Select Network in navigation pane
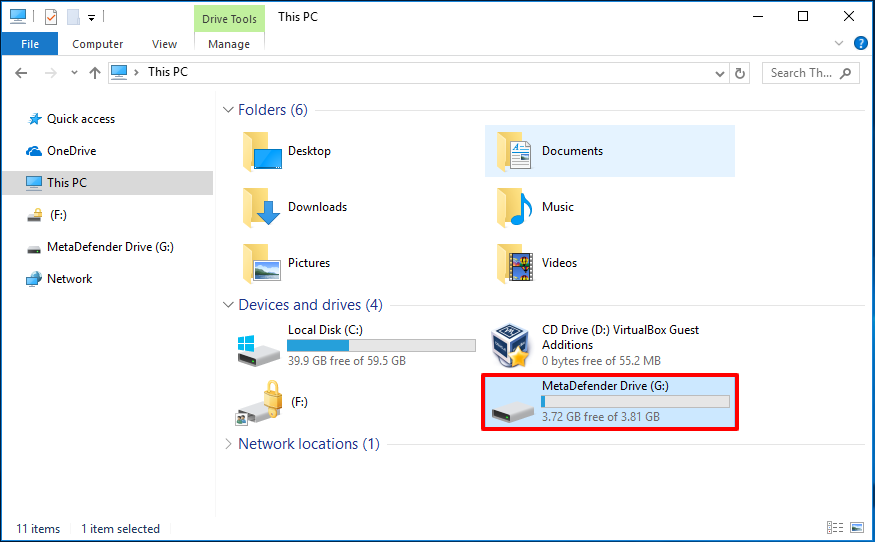The width and height of the screenshot is (875, 542). tap(59, 279)
